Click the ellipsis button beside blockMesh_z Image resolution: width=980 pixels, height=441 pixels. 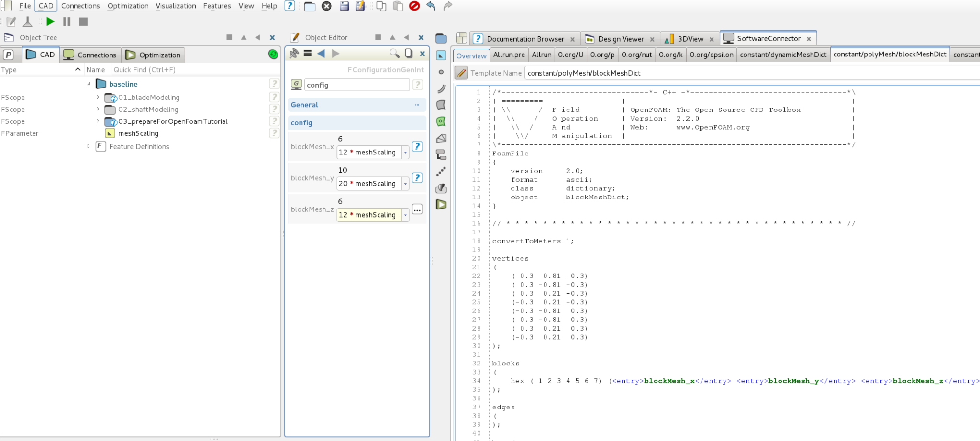tap(417, 209)
